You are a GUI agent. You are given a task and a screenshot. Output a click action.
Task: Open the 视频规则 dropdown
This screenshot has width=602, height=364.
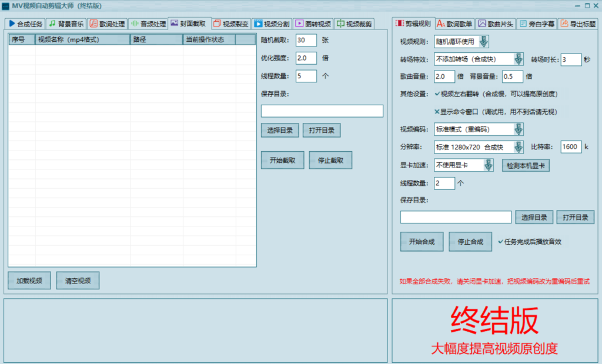point(483,42)
